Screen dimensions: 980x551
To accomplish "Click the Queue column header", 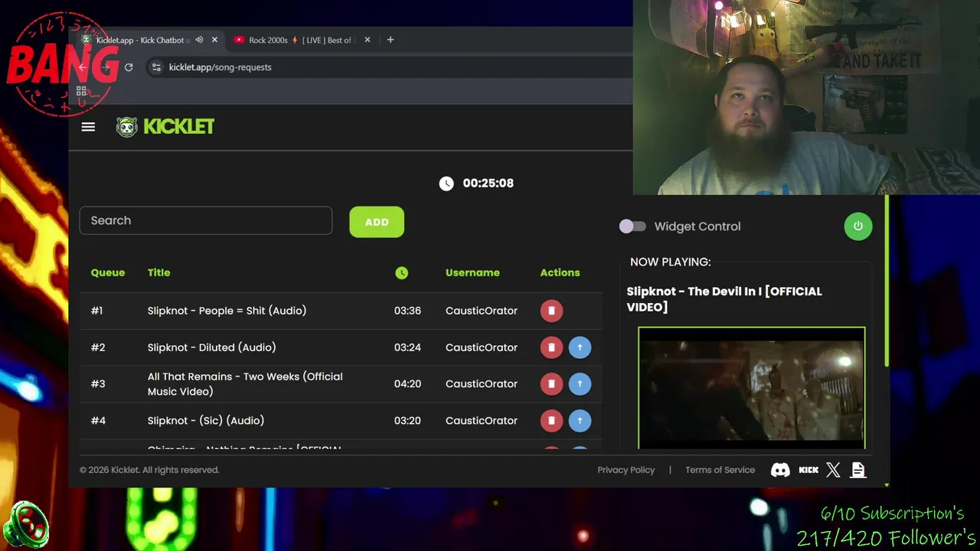I will (x=108, y=272).
